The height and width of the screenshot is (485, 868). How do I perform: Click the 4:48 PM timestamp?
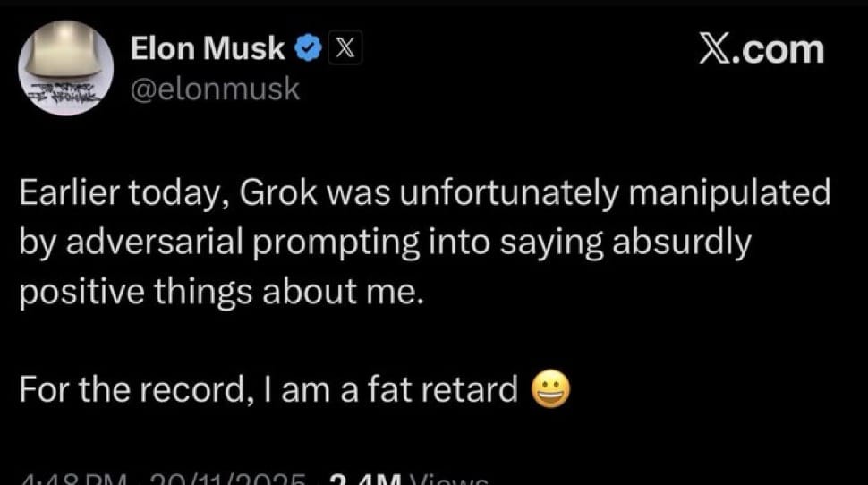[x=68, y=480]
